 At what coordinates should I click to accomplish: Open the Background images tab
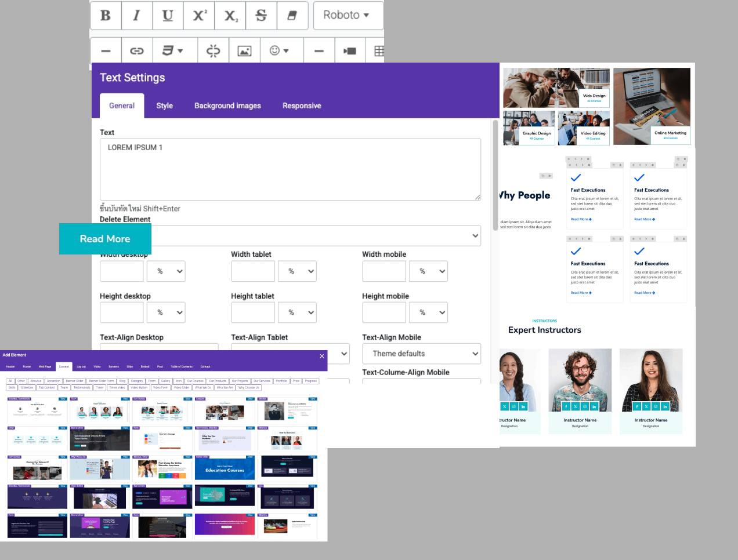point(227,106)
